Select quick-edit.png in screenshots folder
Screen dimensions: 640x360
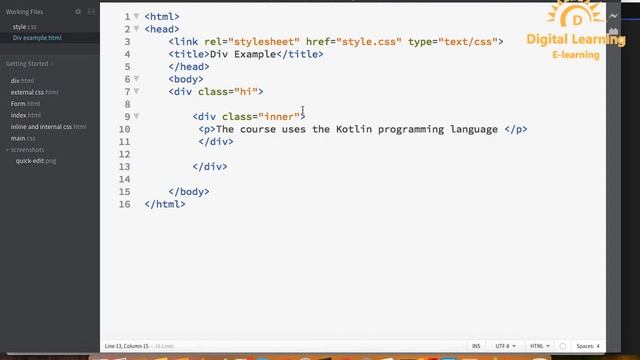[36, 161]
